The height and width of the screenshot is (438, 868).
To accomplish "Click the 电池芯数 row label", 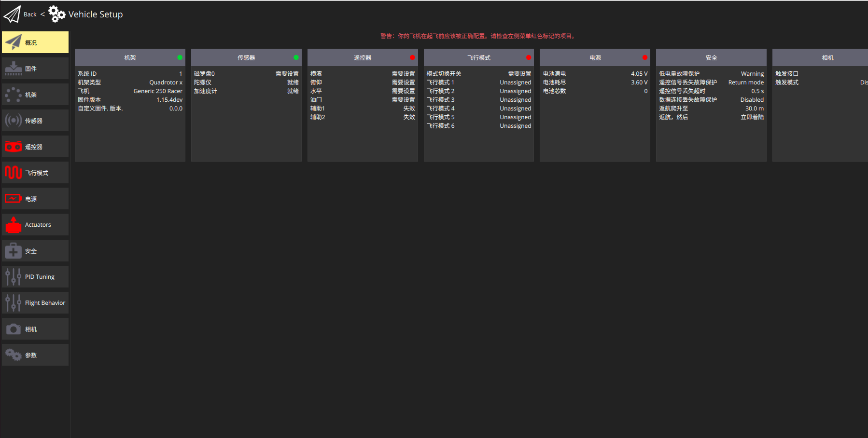I will coord(555,91).
